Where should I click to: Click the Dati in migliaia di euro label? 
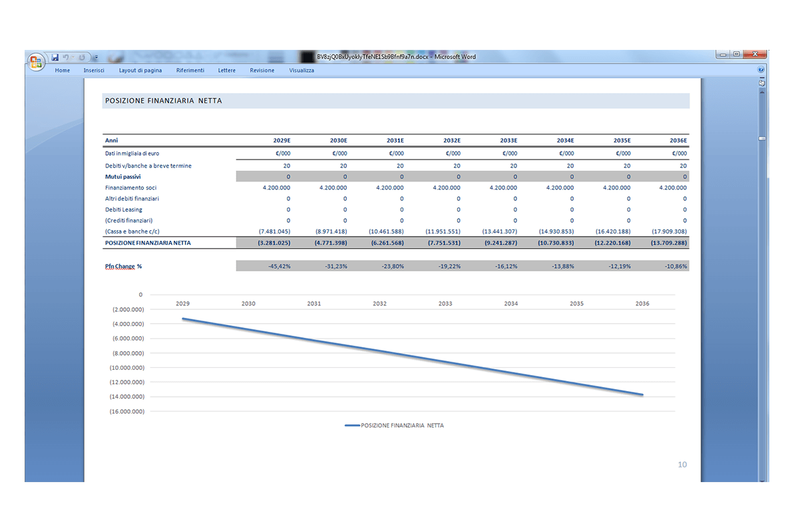pyautogui.click(x=132, y=154)
